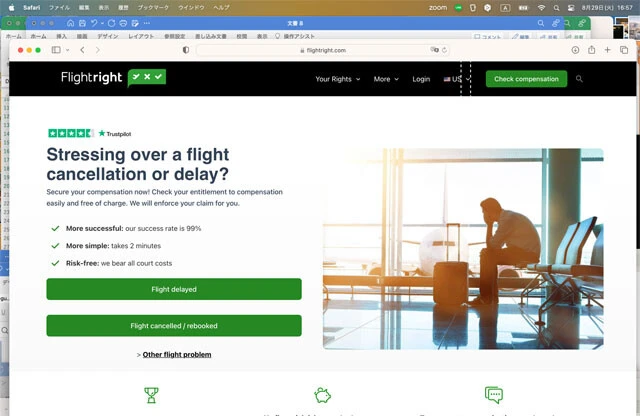Click the privacy shield icon in Safari toolbar
Screen dimensions: 640x416
pos(186,50)
